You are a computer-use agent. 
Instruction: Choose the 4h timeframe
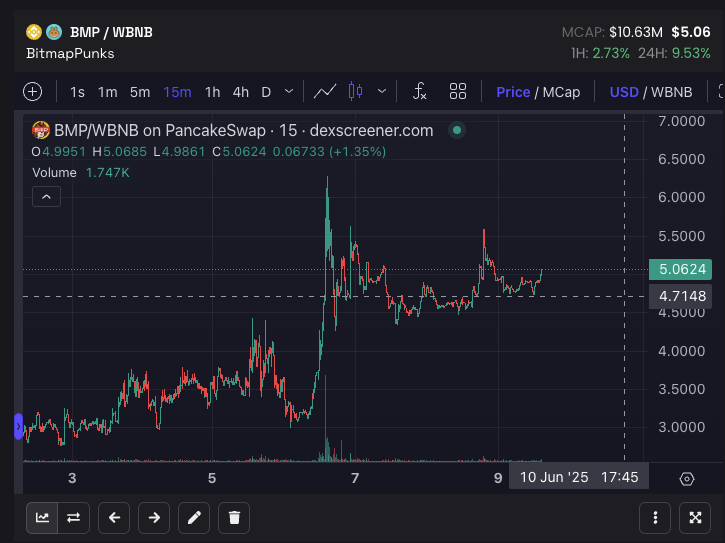point(240,92)
